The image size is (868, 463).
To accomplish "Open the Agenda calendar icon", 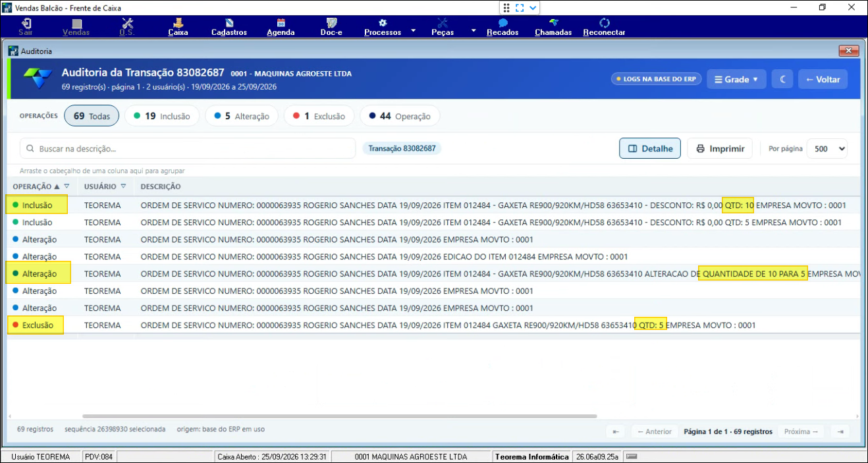I will (x=281, y=24).
